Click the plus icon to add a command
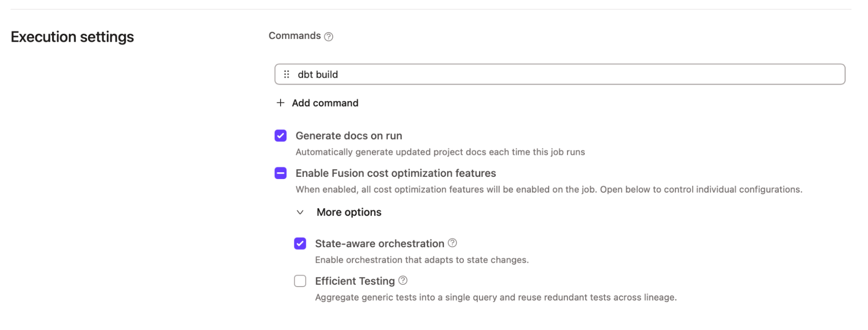 (x=280, y=103)
